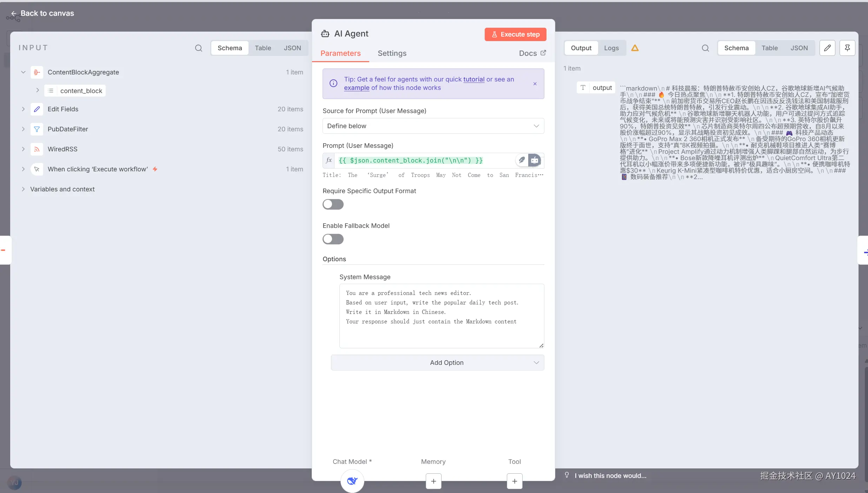Add a Memory sub-node with plus
This screenshot has width=868, height=493.
point(433,481)
